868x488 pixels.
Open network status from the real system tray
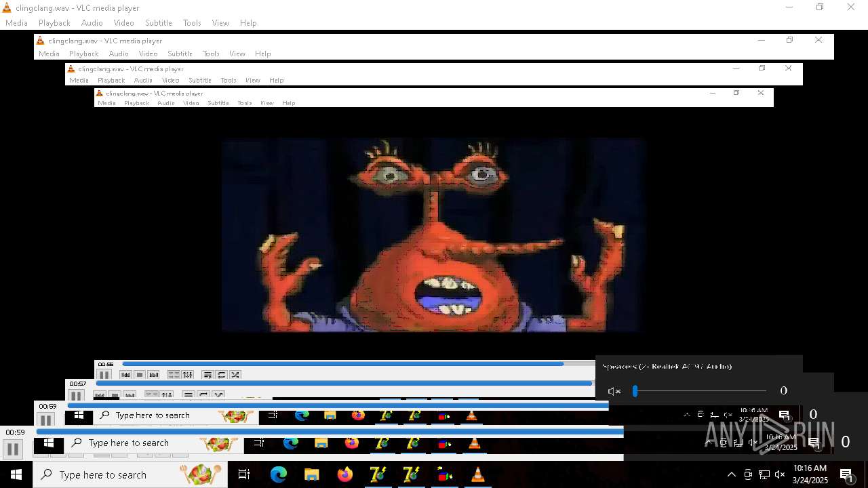coord(764,474)
